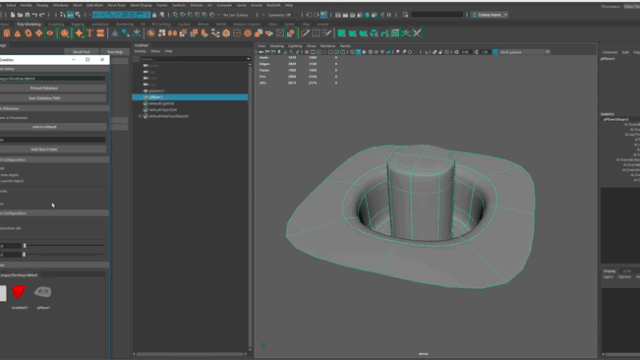
Task: Click the Add to Attach button
Action: click(x=44, y=127)
